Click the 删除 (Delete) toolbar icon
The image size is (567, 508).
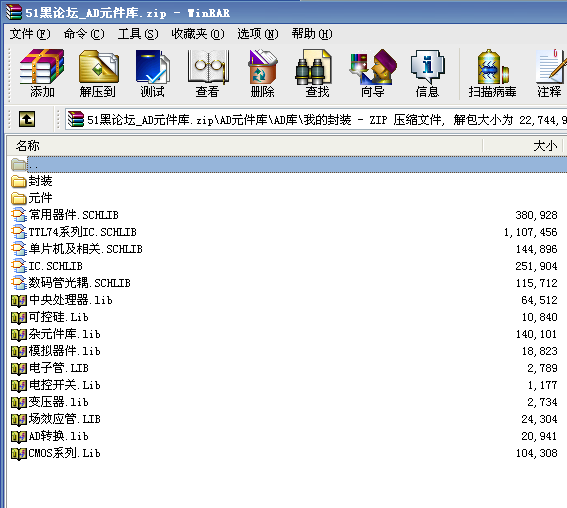[x=263, y=67]
